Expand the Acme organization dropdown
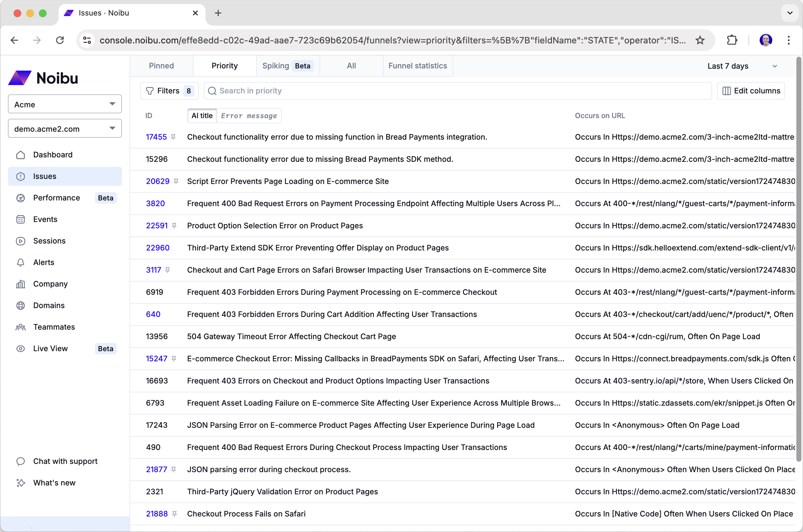The image size is (803, 532). (65, 104)
